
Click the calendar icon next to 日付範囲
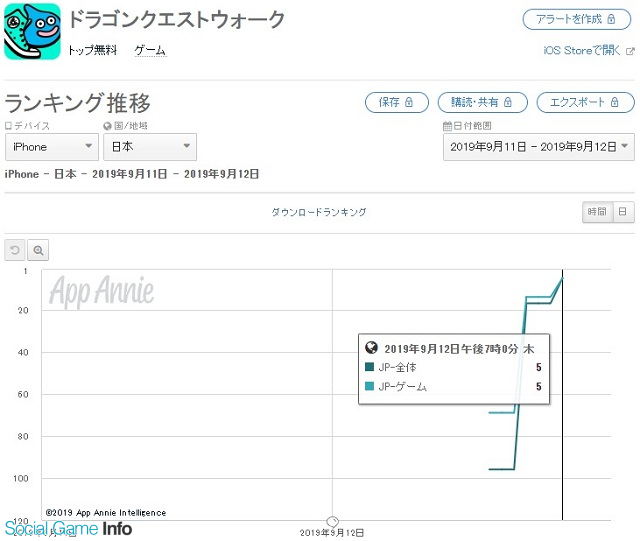pos(447,126)
